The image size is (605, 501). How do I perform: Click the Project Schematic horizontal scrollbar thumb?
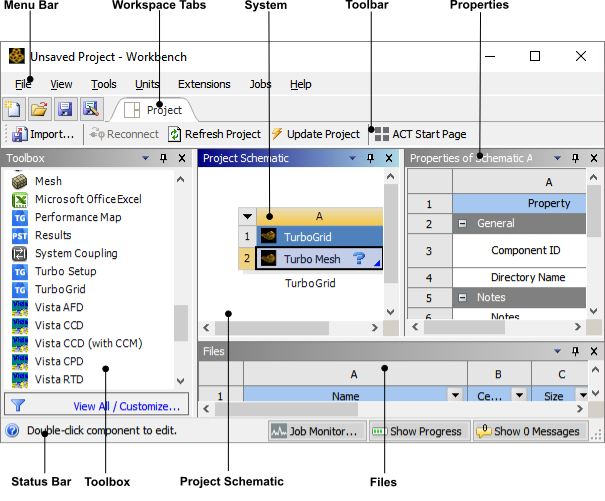point(272,328)
